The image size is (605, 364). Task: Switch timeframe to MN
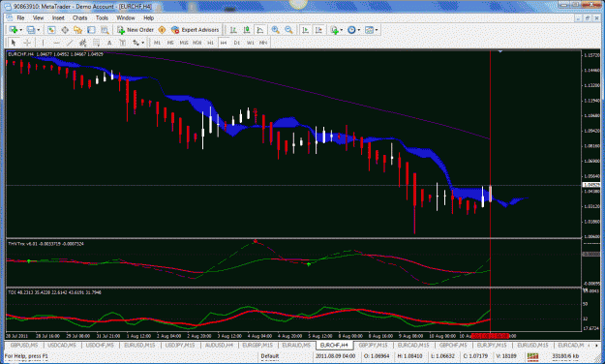click(x=263, y=43)
